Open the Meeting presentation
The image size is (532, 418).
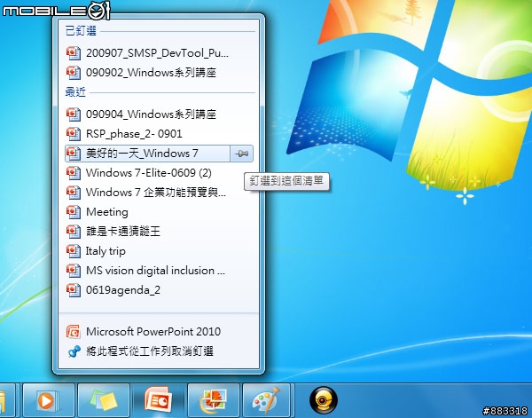(x=159, y=212)
